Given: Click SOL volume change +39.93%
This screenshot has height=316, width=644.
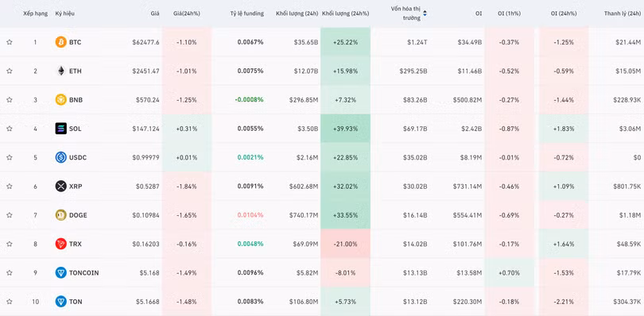Looking at the screenshot, I should tap(345, 129).
